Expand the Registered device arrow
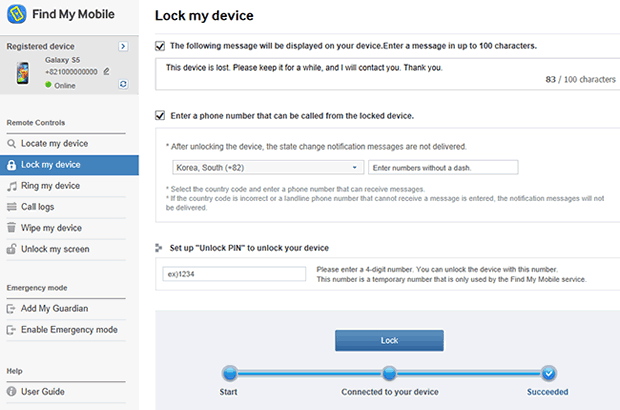Viewport: 620px width, 410px height. coord(123,46)
